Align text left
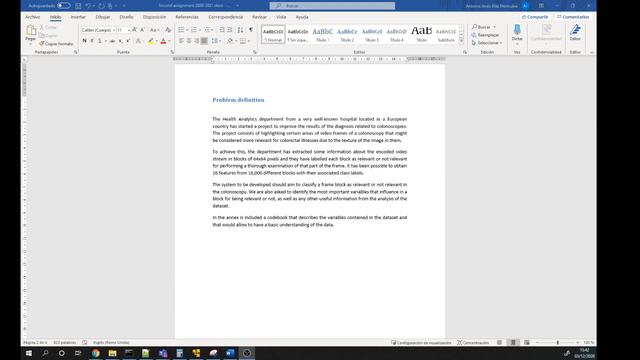 (x=181, y=41)
